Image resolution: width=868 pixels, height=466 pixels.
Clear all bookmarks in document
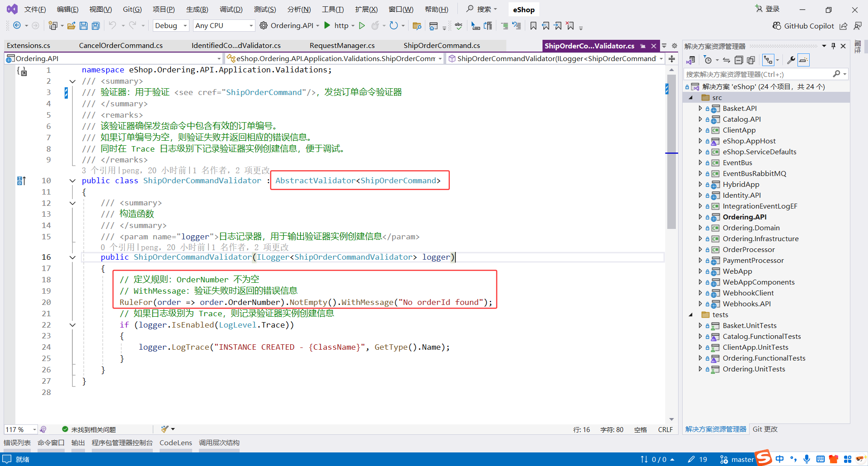pyautogui.click(x=571, y=26)
